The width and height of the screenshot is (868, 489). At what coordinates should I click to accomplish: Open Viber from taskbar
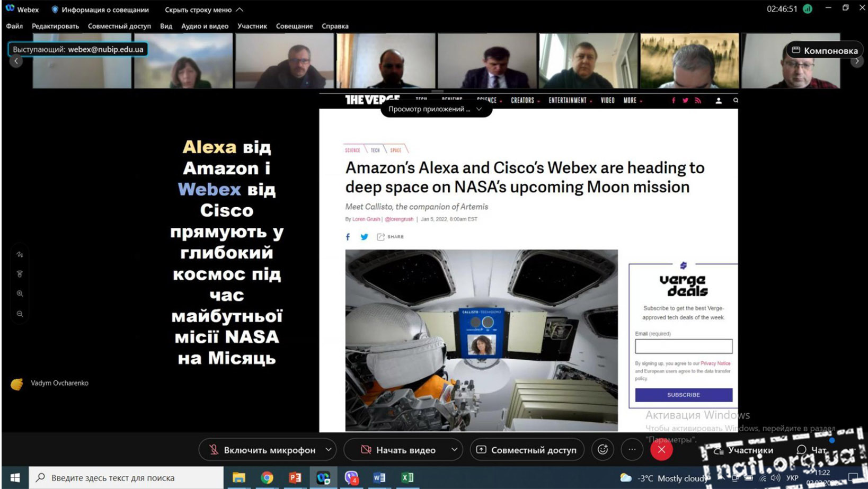351,477
